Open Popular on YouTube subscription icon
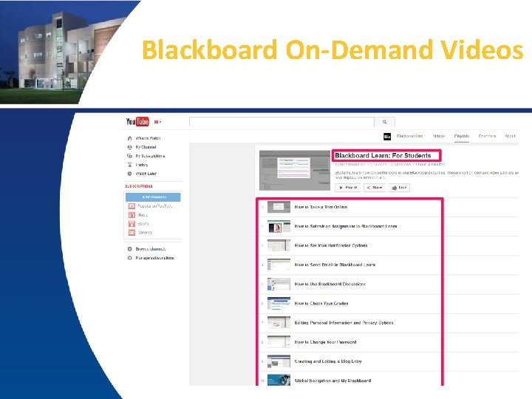Screen dimensions: 532x399 pos(132,206)
